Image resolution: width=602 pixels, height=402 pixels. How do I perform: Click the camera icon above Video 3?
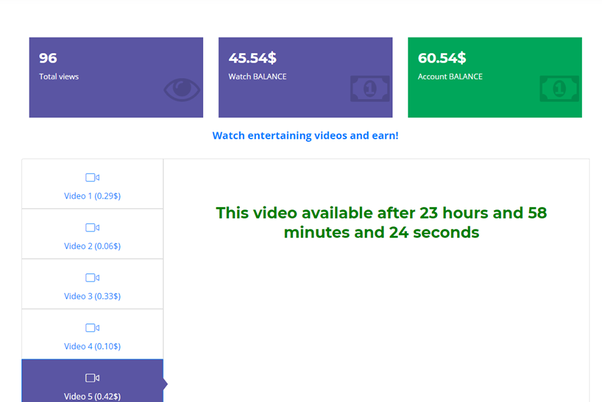92,278
